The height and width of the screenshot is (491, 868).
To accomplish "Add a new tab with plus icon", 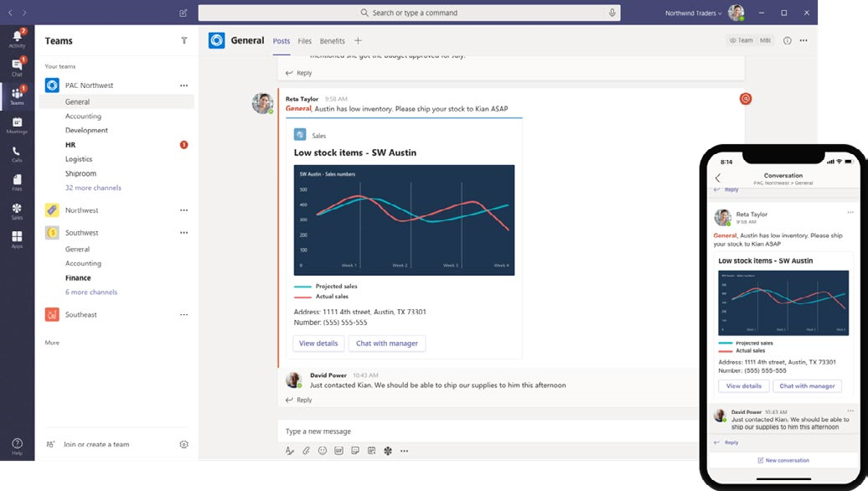I will coord(358,40).
